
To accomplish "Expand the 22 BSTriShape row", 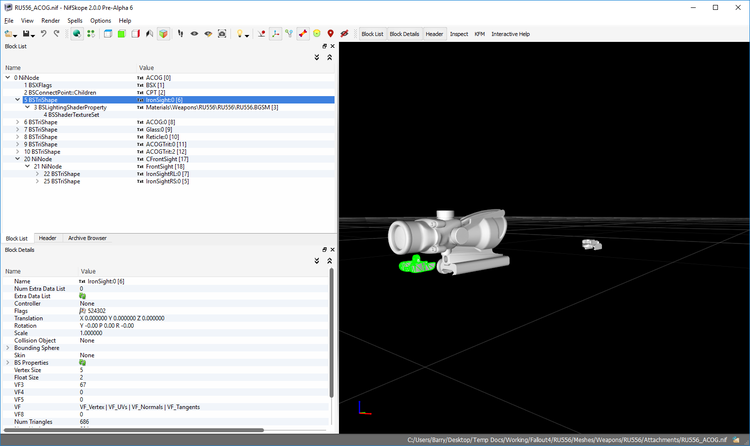I will point(37,174).
